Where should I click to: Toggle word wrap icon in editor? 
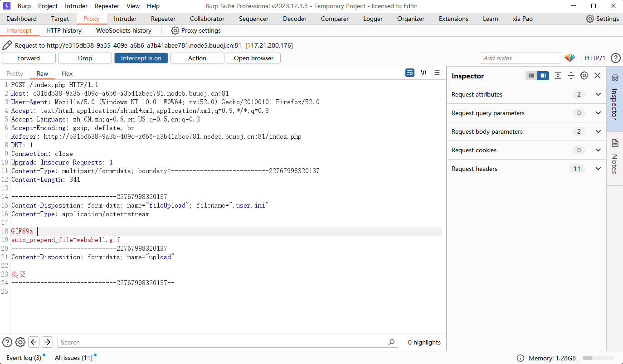tap(410, 73)
